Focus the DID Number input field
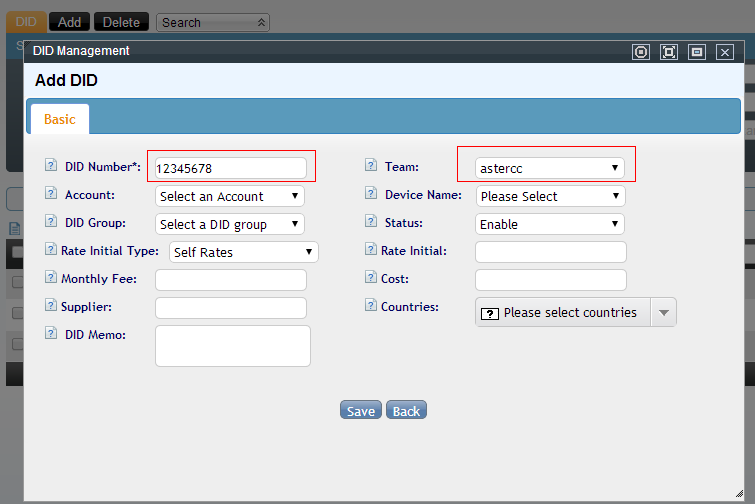755x504 pixels. (x=230, y=168)
